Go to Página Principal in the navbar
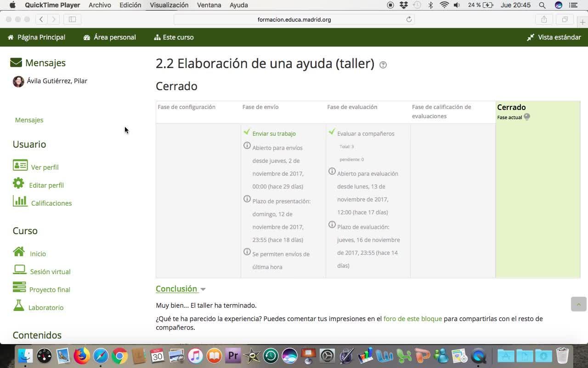The height and width of the screenshot is (368, 588). [x=37, y=37]
